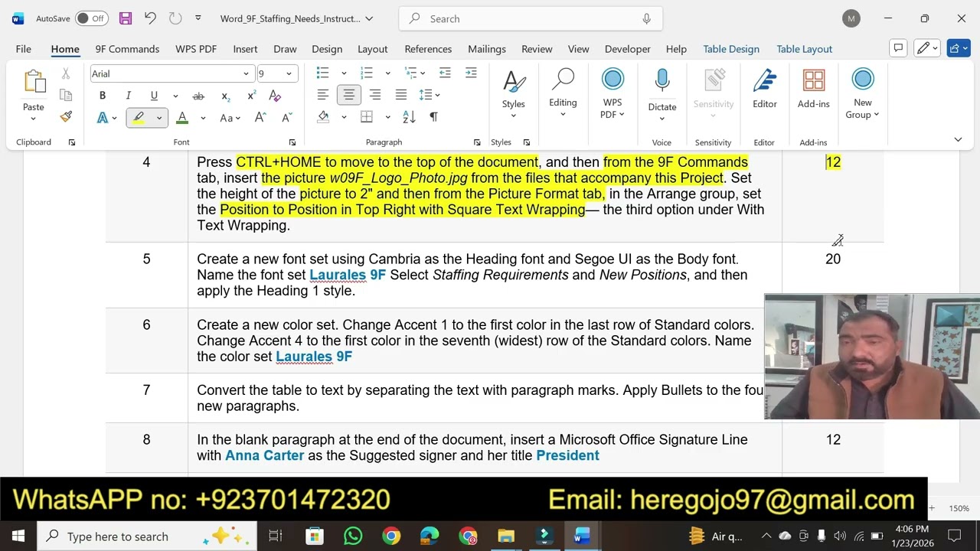Toggle Italic formatting

coord(128,96)
